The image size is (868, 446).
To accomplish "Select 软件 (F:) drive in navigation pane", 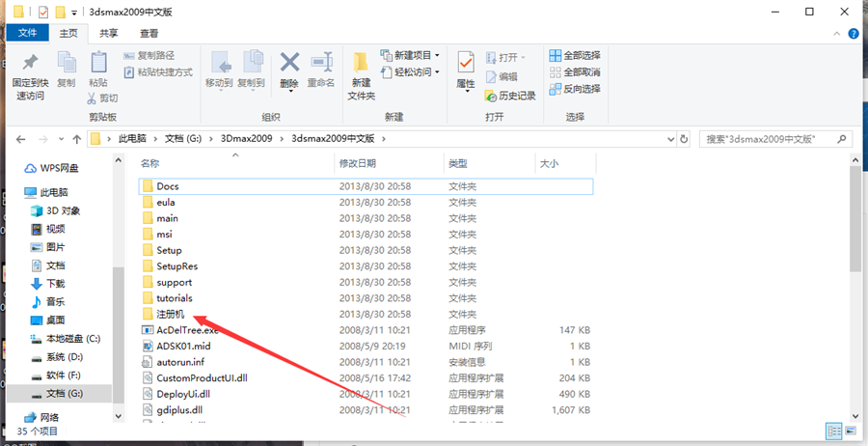I will click(57, 376).
